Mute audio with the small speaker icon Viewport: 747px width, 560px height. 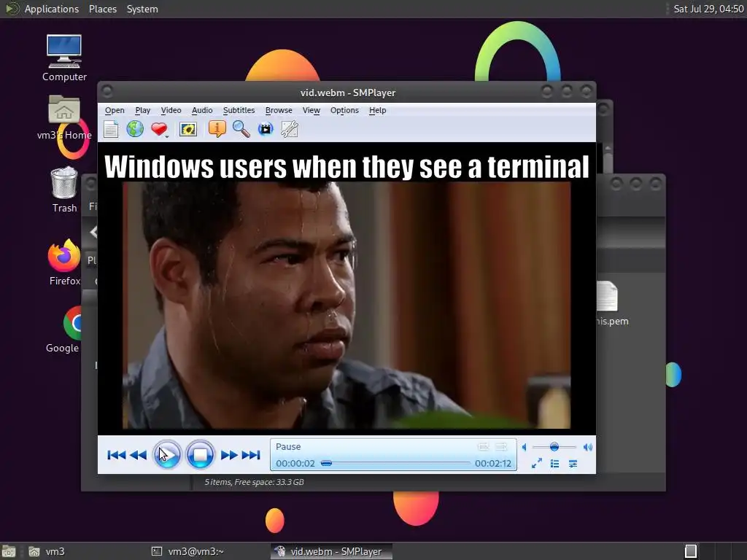[524, 447]
